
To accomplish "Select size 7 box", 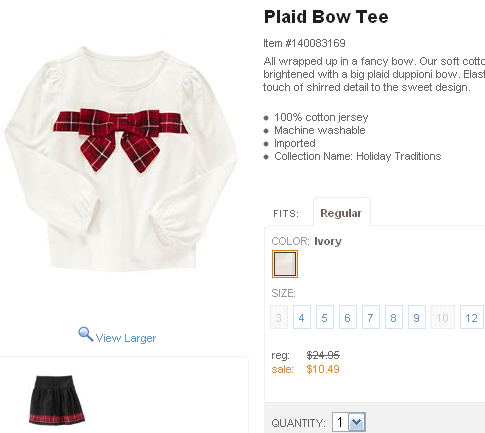I will (x=371, y=317).
